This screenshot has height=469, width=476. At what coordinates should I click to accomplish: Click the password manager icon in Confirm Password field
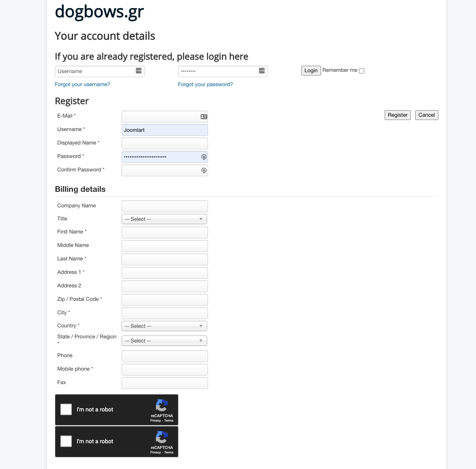pyautogui.click(x=204, y=171)
